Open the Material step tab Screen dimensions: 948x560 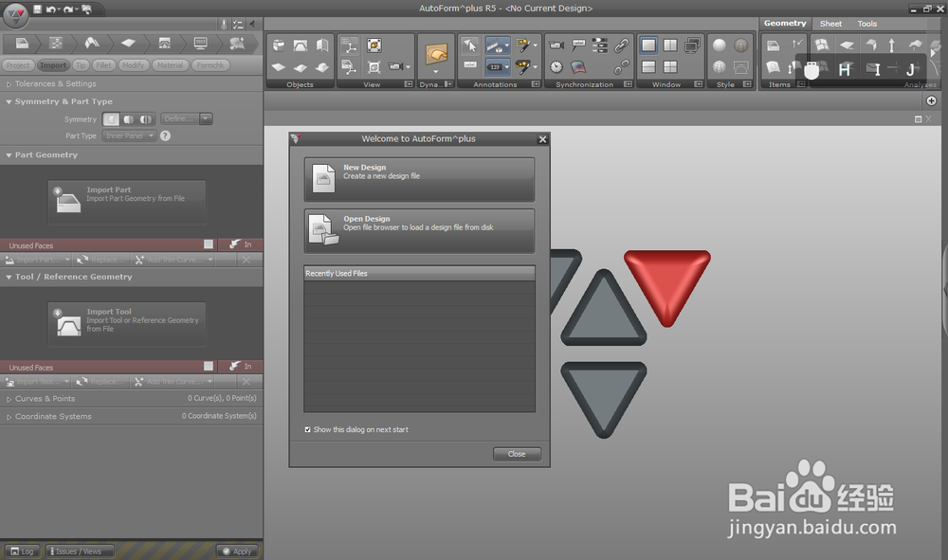[x=170, y=65]
